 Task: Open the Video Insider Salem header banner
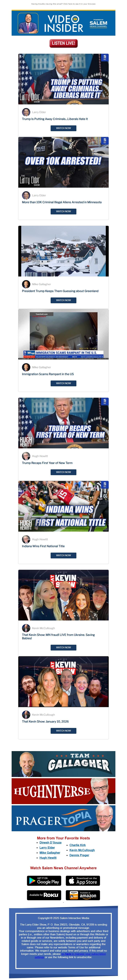(x=63, y=23)
